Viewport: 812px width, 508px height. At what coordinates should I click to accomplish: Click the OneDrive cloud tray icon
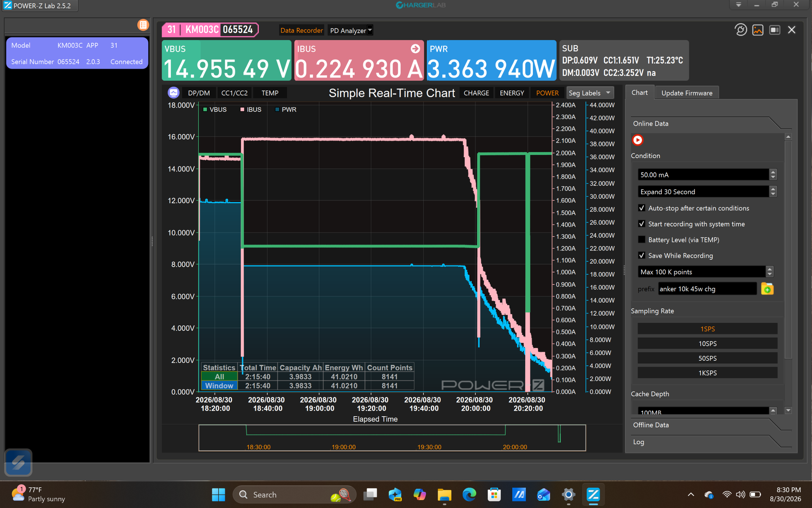[709, 494]
